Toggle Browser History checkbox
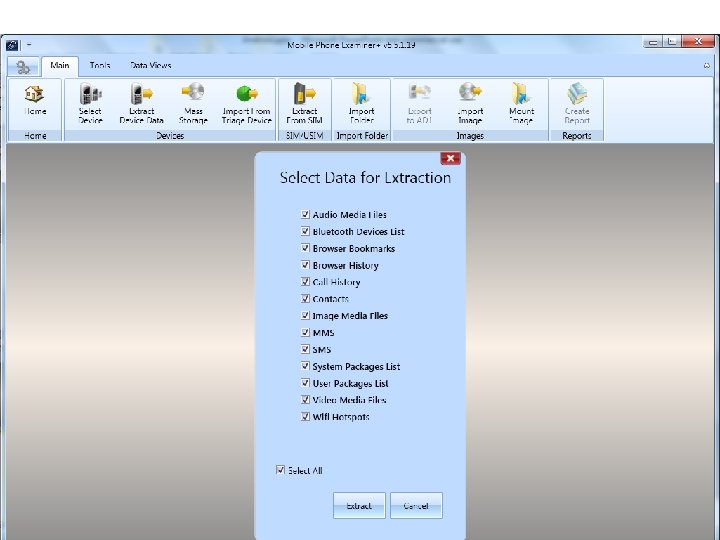 (x=305, y=265)
